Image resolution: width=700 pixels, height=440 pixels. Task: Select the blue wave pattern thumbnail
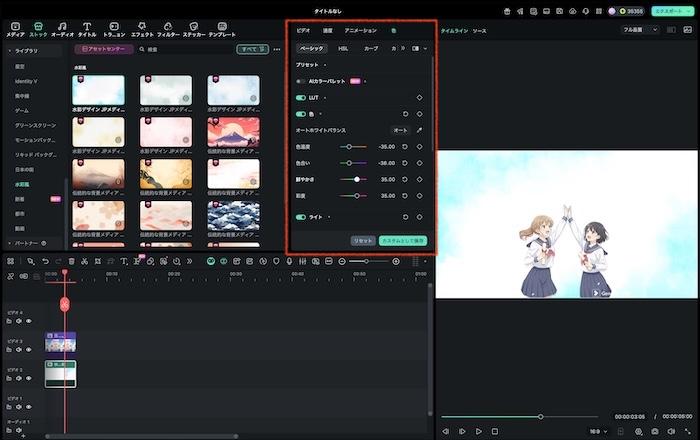tap(233, 216)
